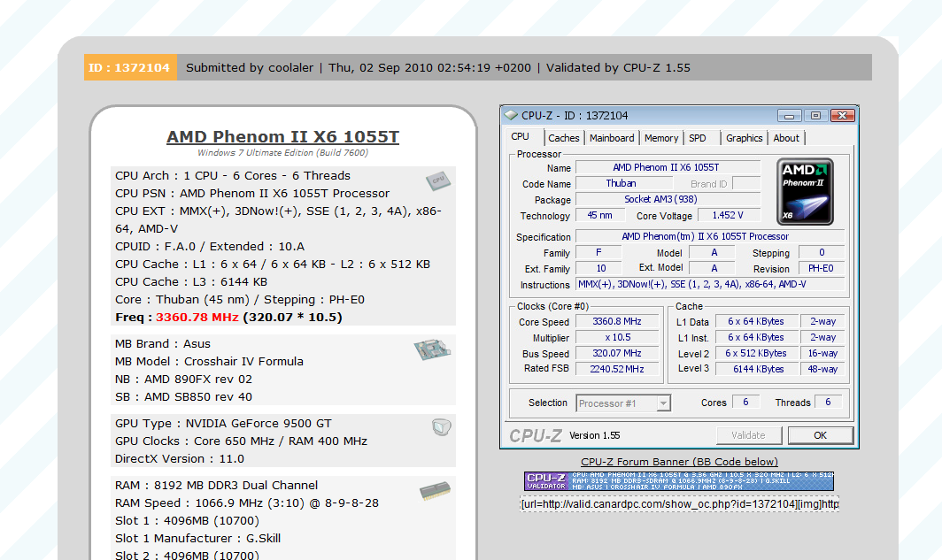942x560 pixels.
Task: Click the Bus Speed value 320.07 MHz
Action: 617,353
